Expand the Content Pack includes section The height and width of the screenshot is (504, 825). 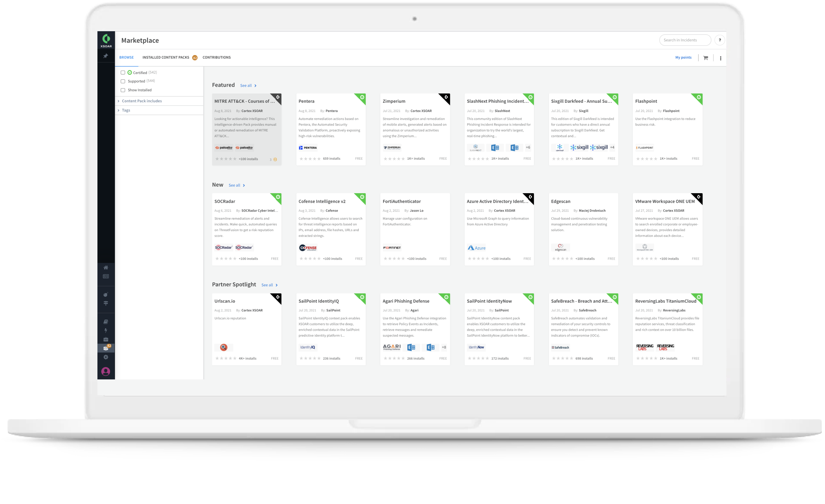click(142, 101)
